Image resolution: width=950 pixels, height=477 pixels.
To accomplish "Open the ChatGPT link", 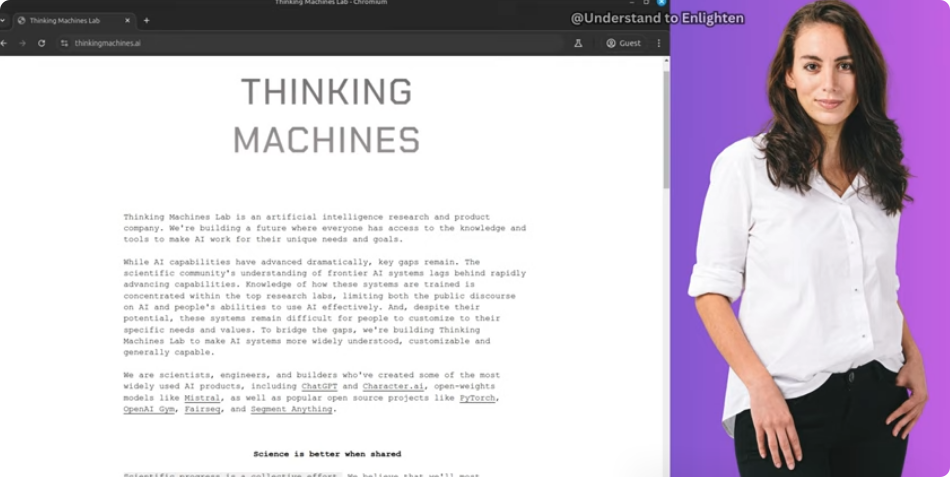I will coord(320,386).
